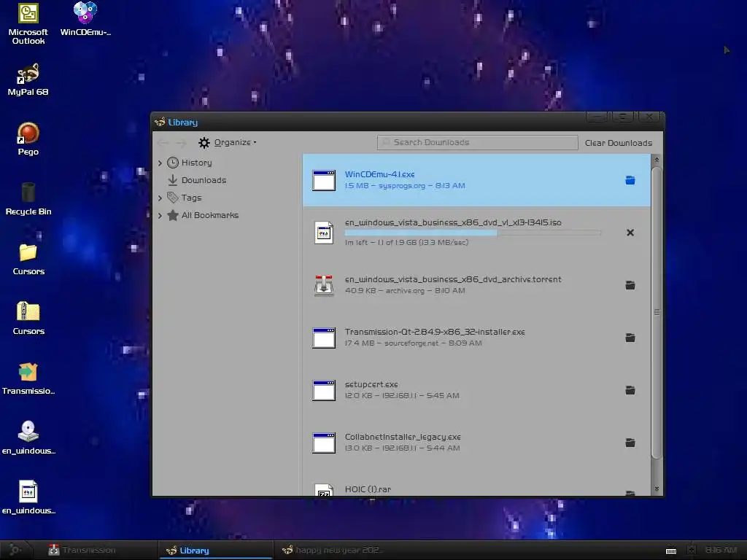The width and height of the screenshot is (747, 560).
Task: Select the Transmission-Qt-2.84.9 installer entry
Action: [x=476, y=338]
